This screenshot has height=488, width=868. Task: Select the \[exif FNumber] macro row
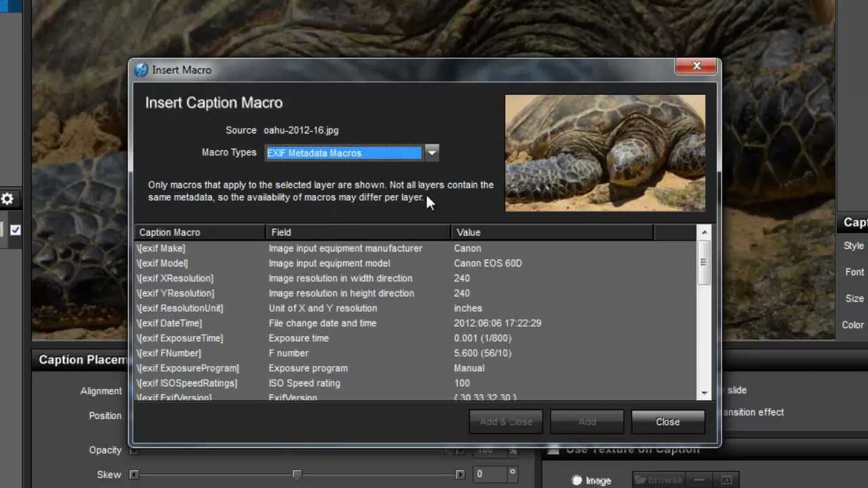(415, 353)
